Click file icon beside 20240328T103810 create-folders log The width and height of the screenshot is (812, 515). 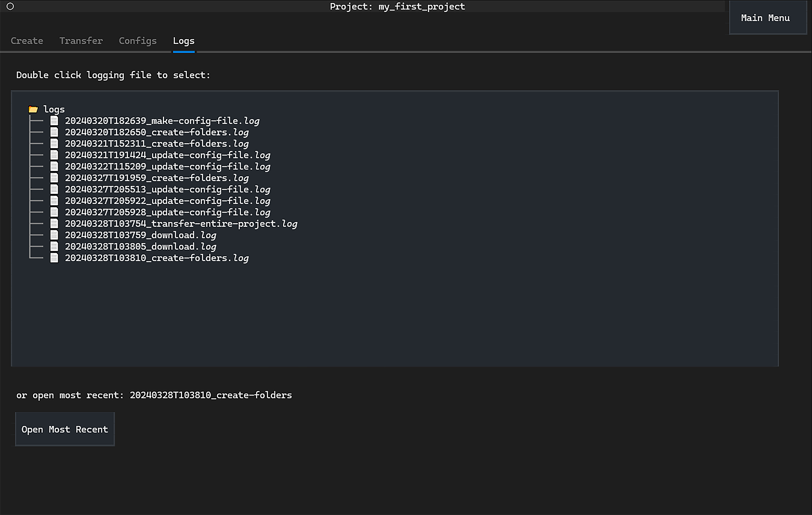click(x=54, y=258)
